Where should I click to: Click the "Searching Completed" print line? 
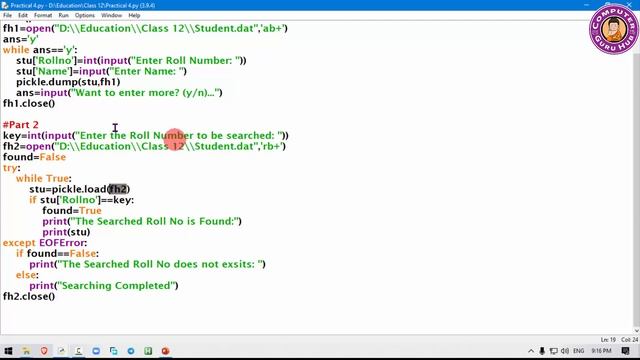pyautogui.click(x=104, y=285)
